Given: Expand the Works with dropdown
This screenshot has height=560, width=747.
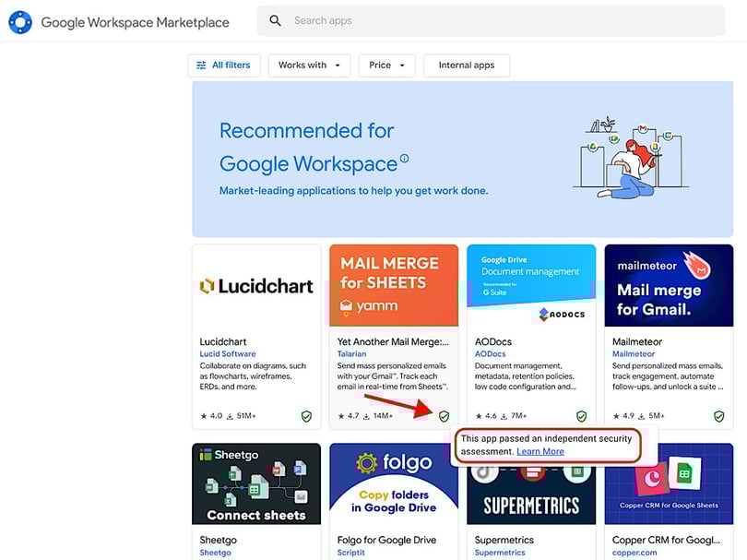Looking at the screenshot, I should [309, 66].
